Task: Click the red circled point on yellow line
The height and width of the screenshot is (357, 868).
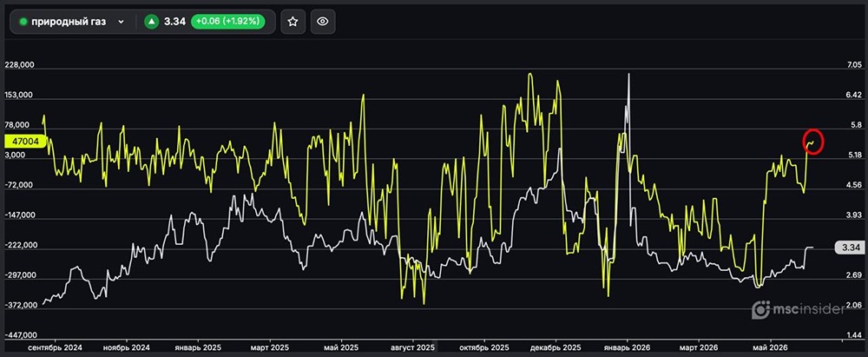Action: coord(813,142)
